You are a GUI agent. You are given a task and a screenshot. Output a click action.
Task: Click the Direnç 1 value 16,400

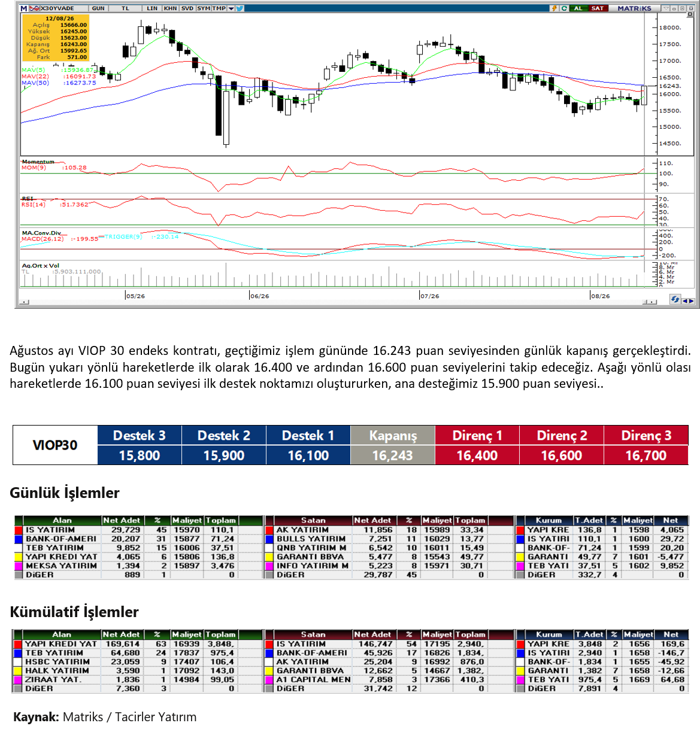(477, 455)
